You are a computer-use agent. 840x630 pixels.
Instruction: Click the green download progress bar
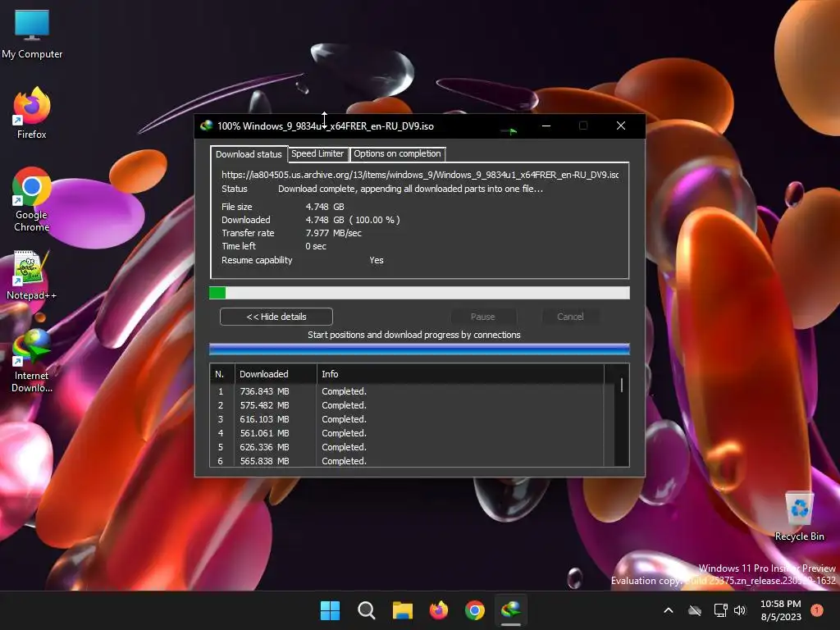[x=419, y=293]
